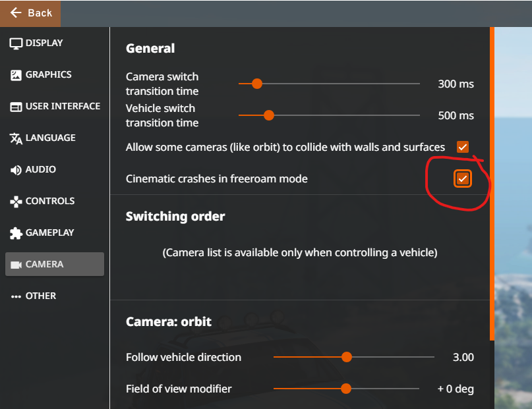The width and height of the screenshot is (532, 409).
Task: Click the Gameplay puzzle piece icon
Action: tap(16, 233)
